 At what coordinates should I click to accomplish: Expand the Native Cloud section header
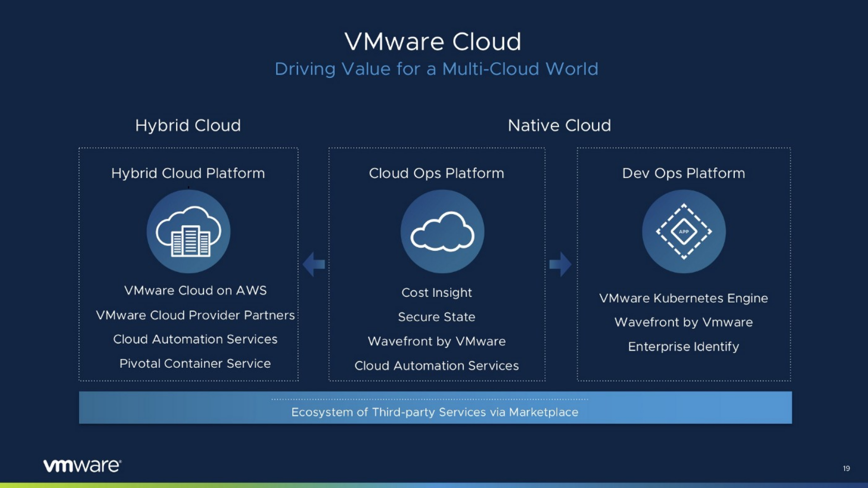coord(559,125)
